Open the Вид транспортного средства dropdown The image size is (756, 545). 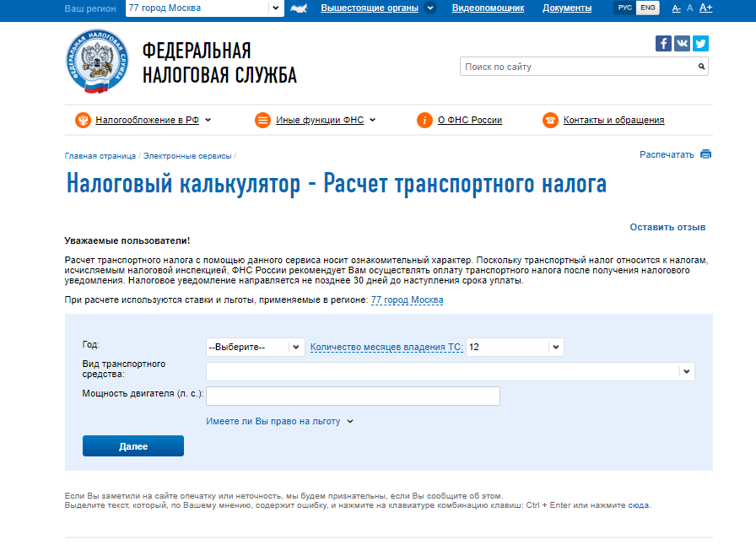[450, 371]
